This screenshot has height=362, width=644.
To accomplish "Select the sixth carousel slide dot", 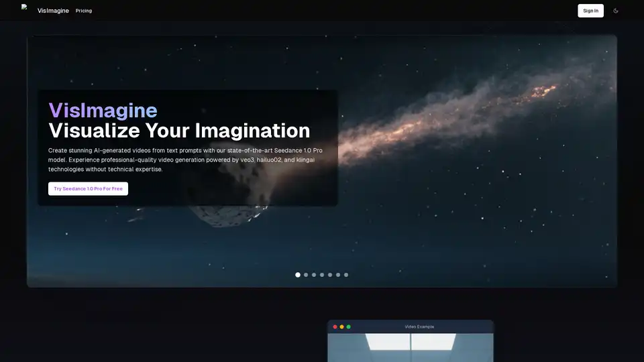I will coord(338,275).
